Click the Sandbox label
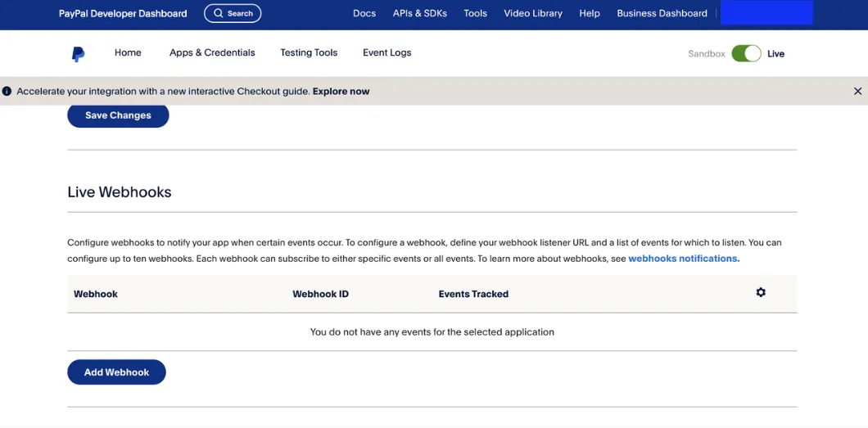Image resolution: width=868 pixels, height=428 pixels. click(707, 54)
